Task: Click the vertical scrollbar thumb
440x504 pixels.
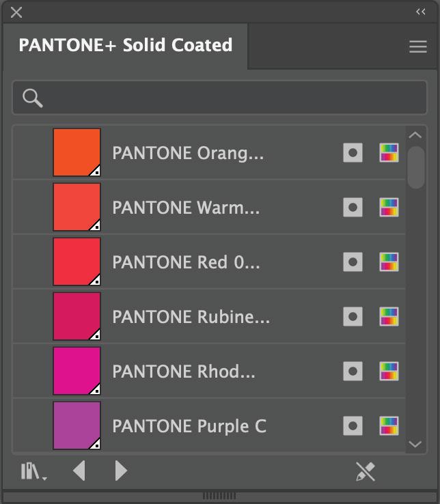Action: click(x=415, y=166)
